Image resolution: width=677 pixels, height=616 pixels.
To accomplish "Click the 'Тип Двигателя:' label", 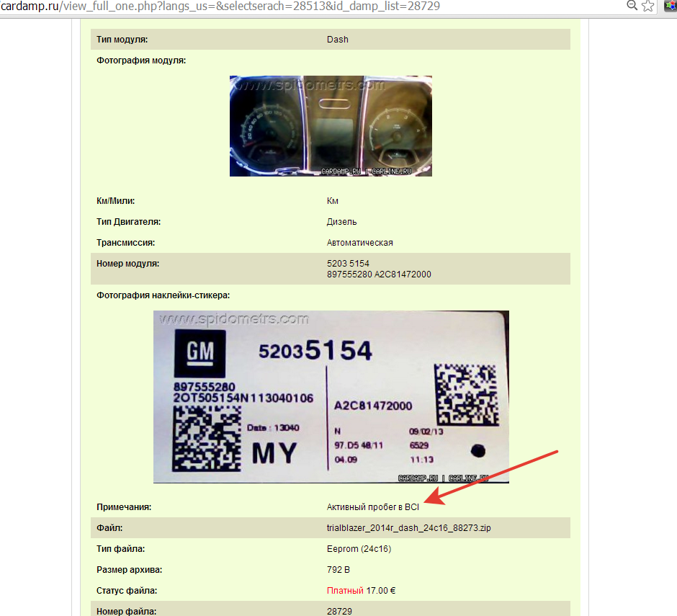I will (x=129, y=222).
